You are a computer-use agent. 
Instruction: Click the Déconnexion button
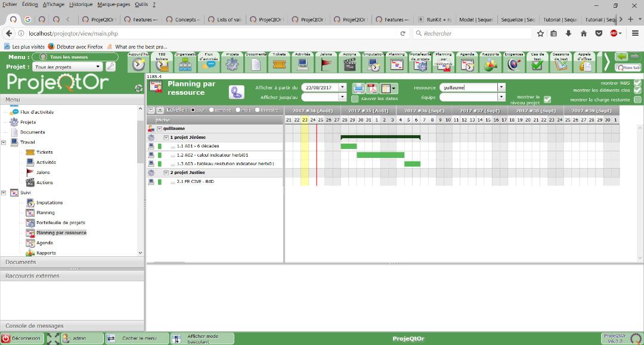click(x=22, y=338)
